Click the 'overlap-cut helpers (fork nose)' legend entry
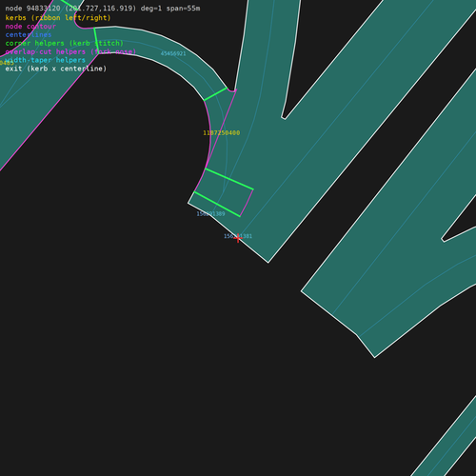Image resolution: width=476 pixels, height=476 pixels. (70, 51)
